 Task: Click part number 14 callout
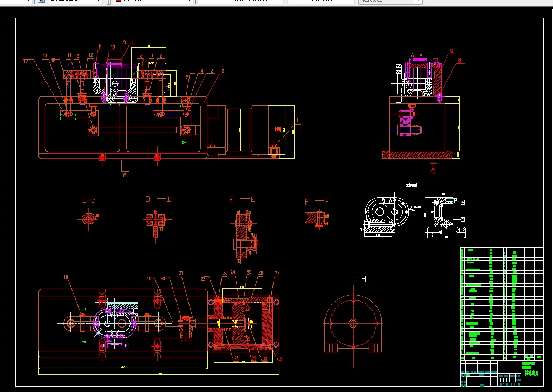point(69,55)
